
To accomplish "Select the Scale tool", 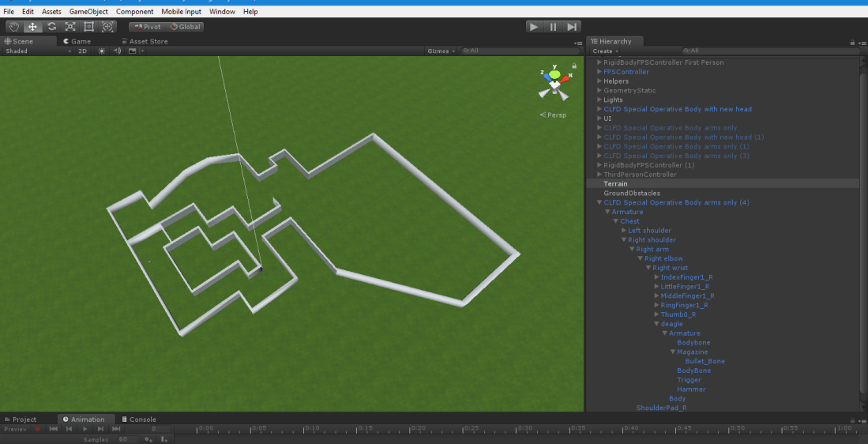I will [x=70, y=27].
